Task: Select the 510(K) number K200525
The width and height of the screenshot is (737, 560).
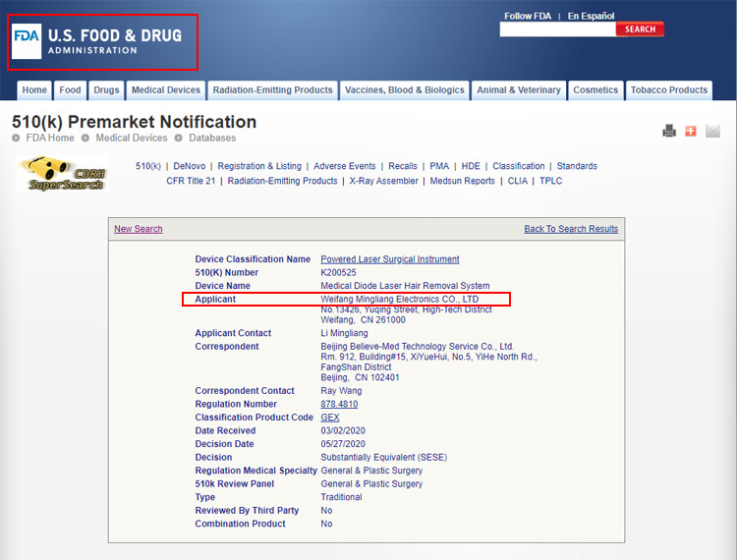Action: coord(338,272)
